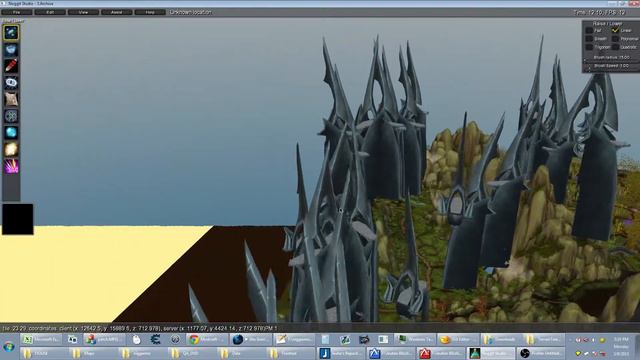The width and height of the screenshot is (640, 360).
Task: Open the music note app taskbar button
Action: tap(341, 353)
